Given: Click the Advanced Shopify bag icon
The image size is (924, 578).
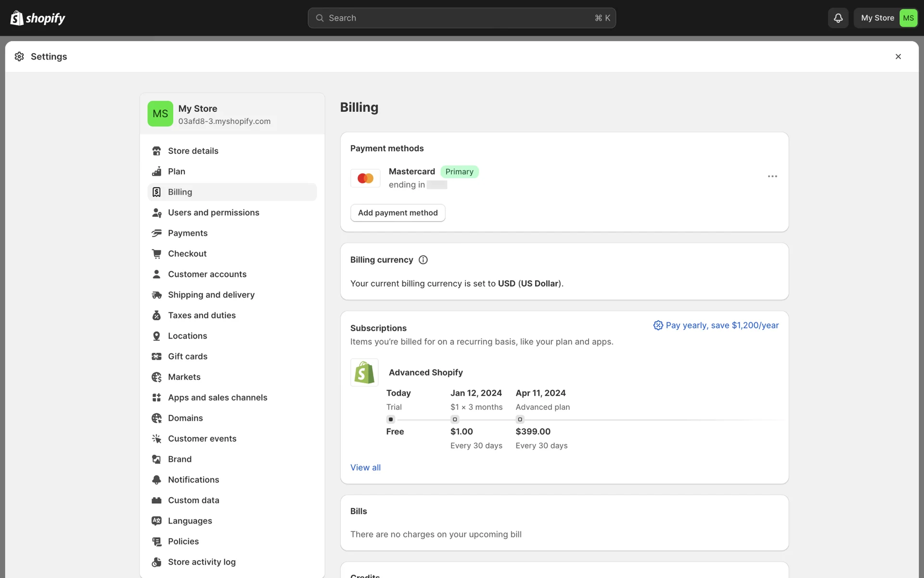Looking at the screenshot, I should point(364,372).
